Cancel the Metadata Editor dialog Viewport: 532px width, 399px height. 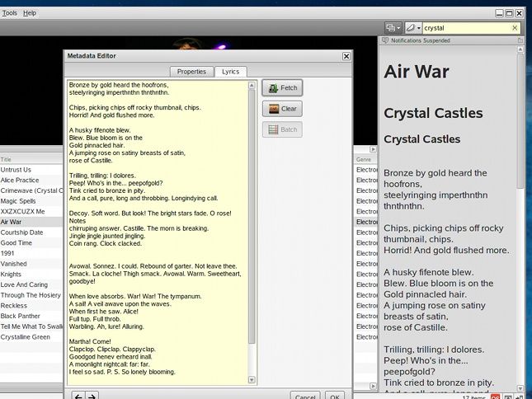[305, 396]
